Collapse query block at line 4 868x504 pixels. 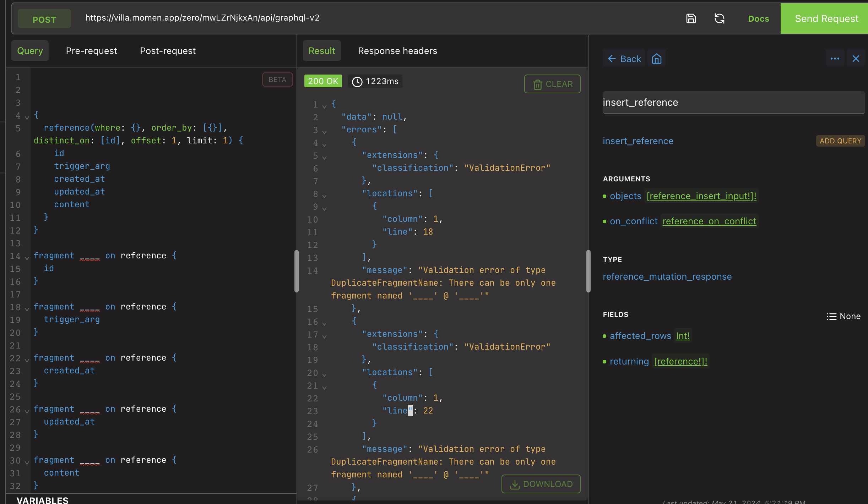pyautogui.click(x=27, y=117)
